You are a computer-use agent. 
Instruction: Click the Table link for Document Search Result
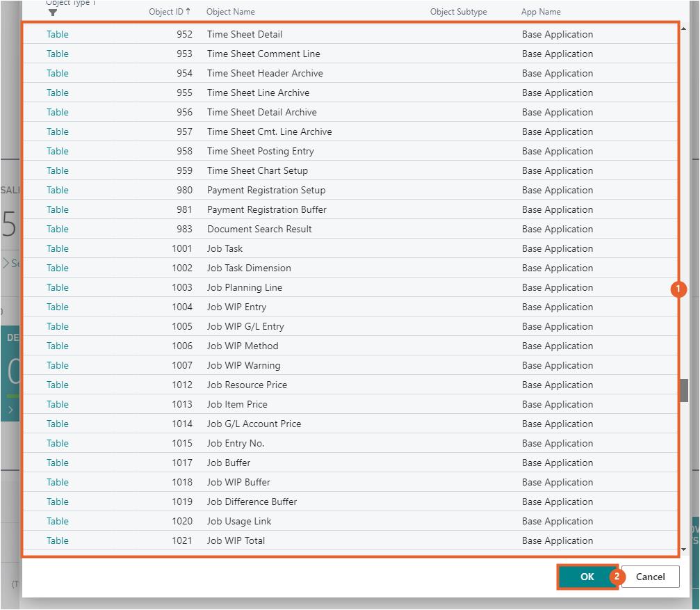coord(58,229)
